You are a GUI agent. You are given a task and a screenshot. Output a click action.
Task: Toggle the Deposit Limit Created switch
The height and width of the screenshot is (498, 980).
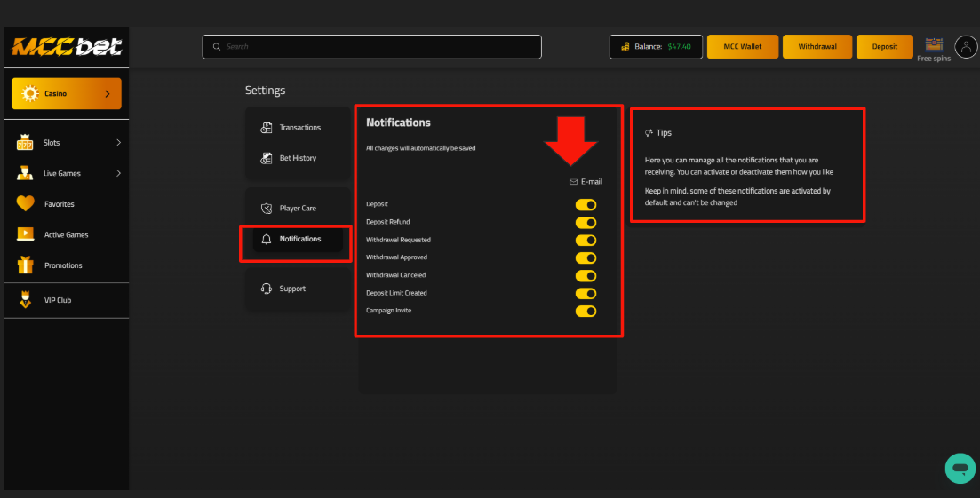point(586,294)
